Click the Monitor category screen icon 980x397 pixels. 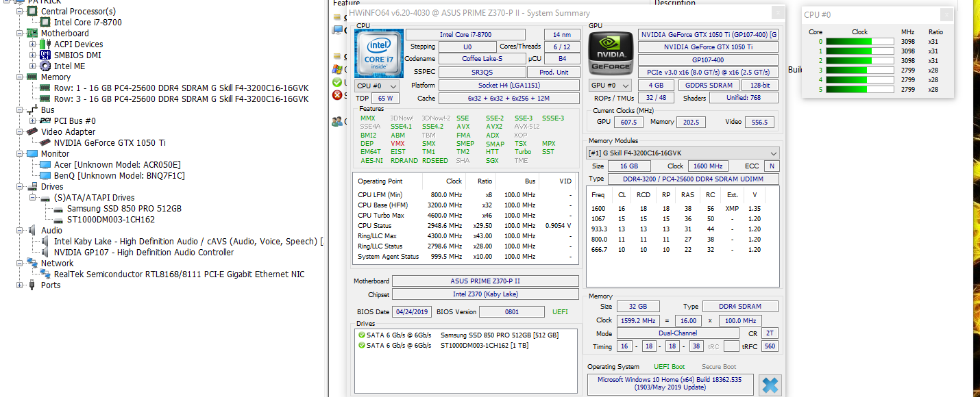coord(32,153)
